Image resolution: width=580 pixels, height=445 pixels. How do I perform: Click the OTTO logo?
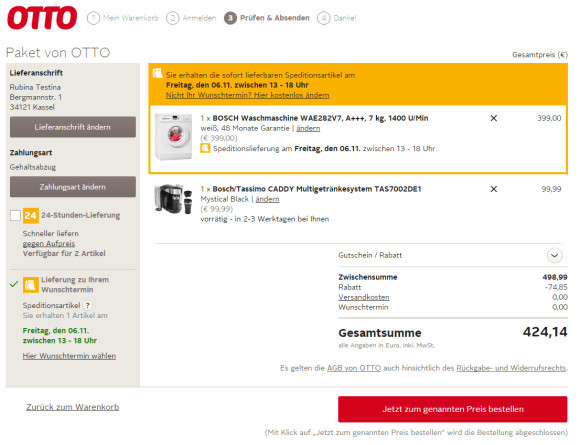(x=42, y=18)
